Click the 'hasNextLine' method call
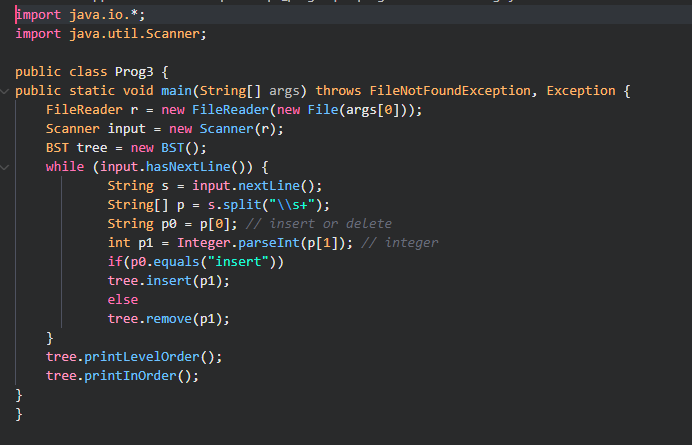 188,166
